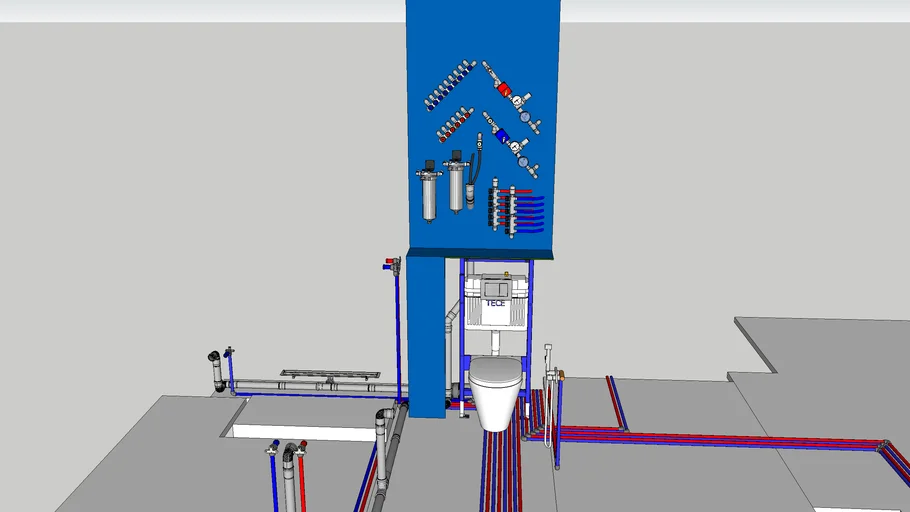Select the red-valve manifold below it
910x512 pixels.
coord(457,125)
